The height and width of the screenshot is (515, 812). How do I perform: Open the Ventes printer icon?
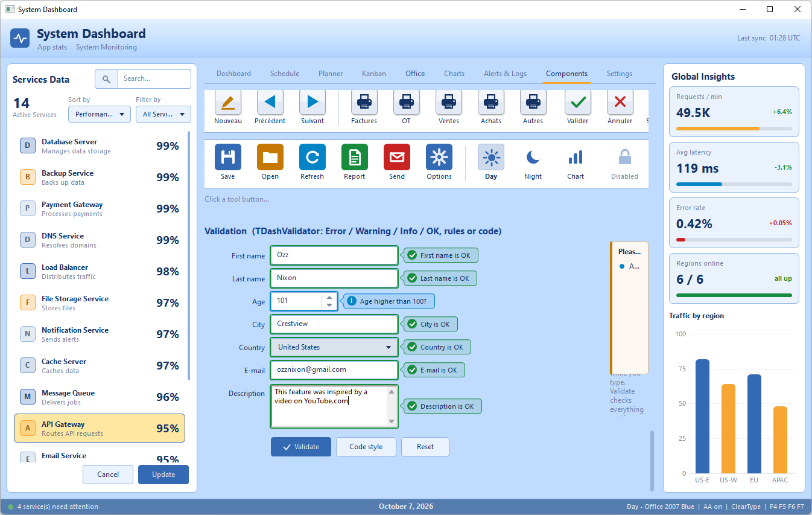449,101
